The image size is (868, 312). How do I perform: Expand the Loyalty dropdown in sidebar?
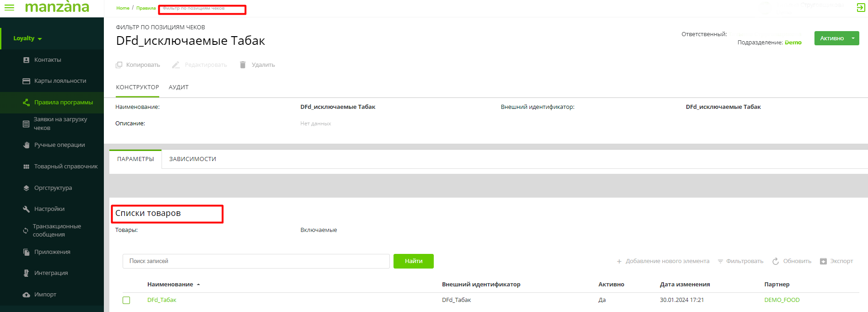click(x=27, y=38)
